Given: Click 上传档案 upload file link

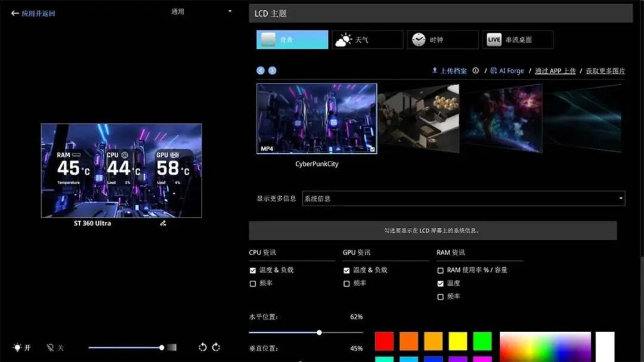Looking at the screenshot, I should (x=450, y=71).
